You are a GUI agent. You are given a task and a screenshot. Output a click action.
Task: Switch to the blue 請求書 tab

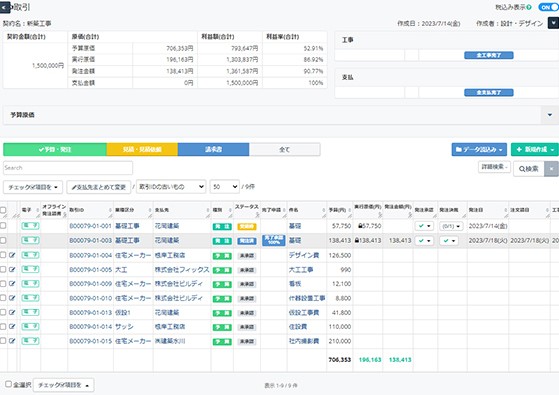pos(213,149)
